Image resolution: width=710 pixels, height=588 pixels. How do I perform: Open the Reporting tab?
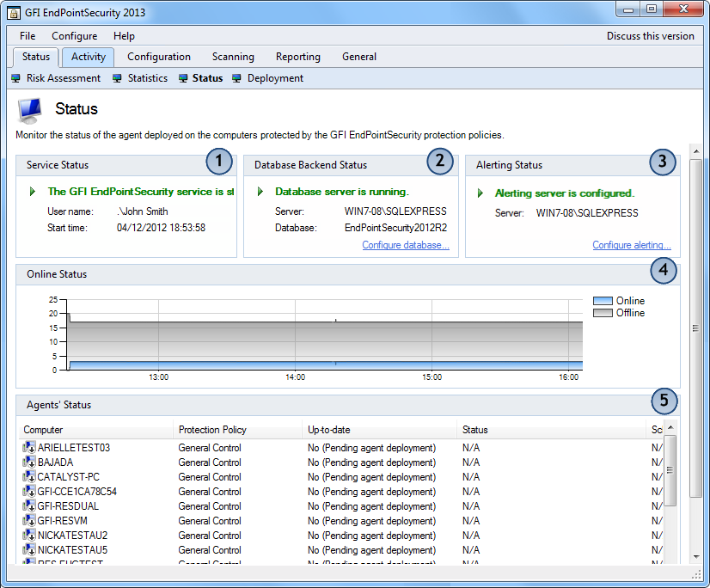(298, 57)
